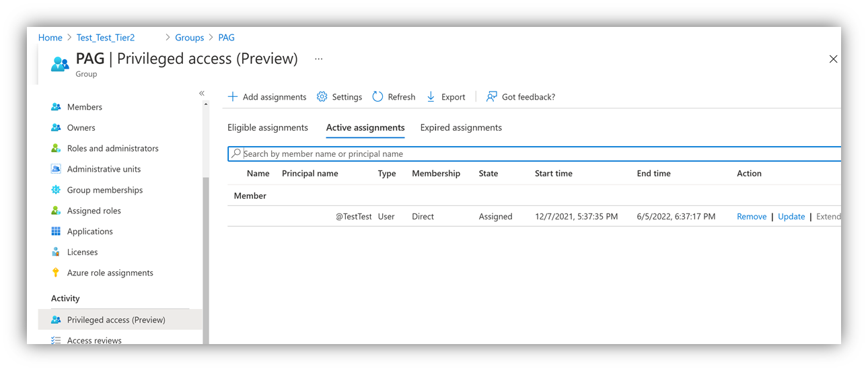The image size is (868, 371).
Task: Click the Azure role assignments key icon
Action: click(x=56, y=273)
